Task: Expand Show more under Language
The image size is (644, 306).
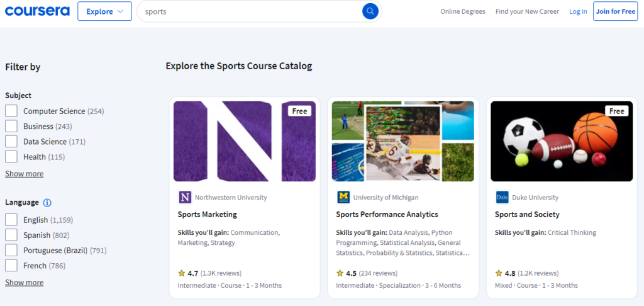Action: coord(25,283)
